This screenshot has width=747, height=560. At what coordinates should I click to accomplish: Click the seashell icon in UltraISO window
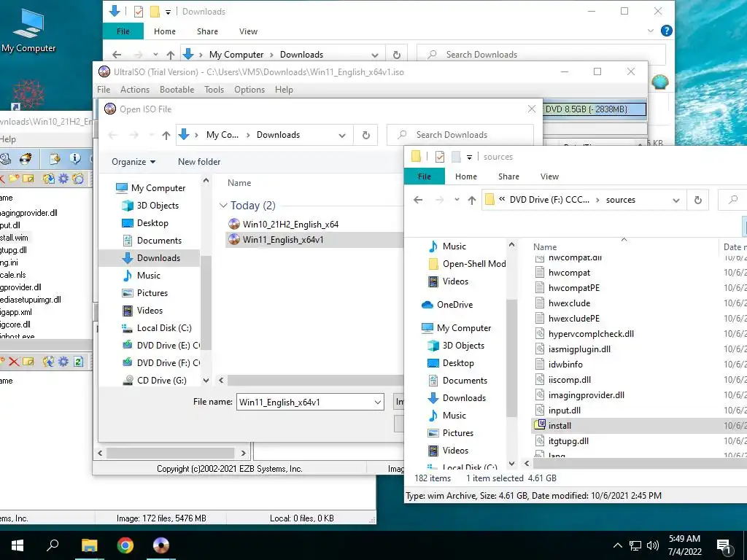659,82
